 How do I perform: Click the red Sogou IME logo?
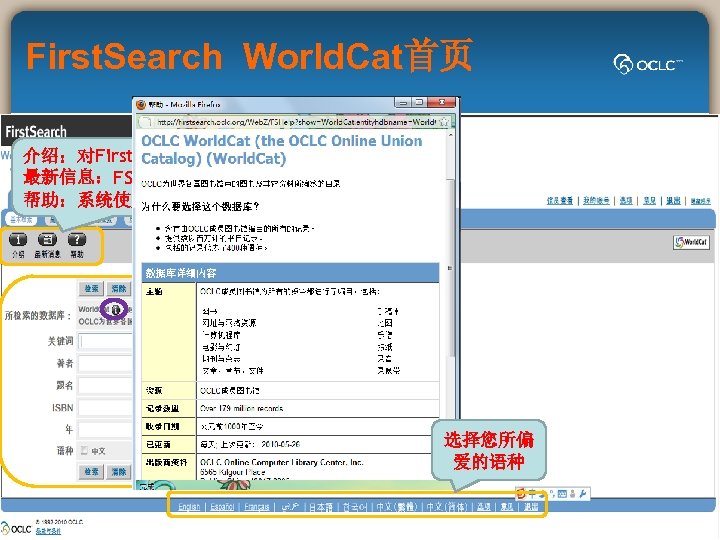[x=521, y=494]
